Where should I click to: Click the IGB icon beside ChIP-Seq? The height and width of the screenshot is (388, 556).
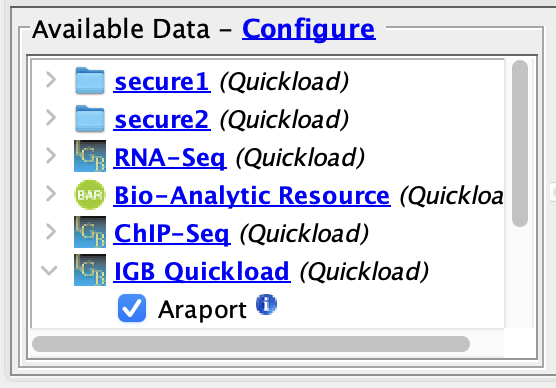pos(90,232)
